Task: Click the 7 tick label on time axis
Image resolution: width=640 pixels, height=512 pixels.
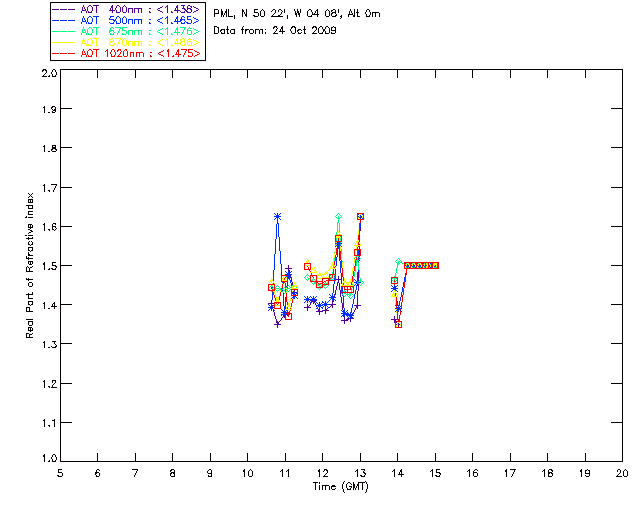Action: coord(135,473)
